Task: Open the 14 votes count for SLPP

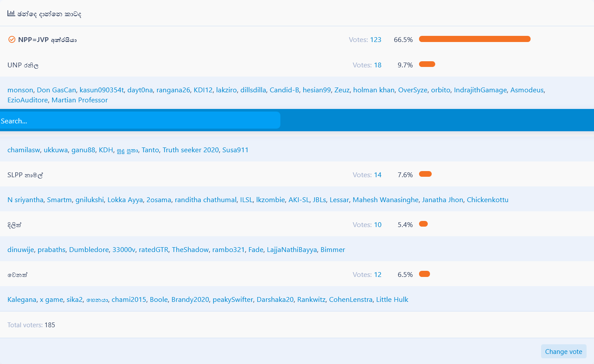Action: [x=377, y=175]
